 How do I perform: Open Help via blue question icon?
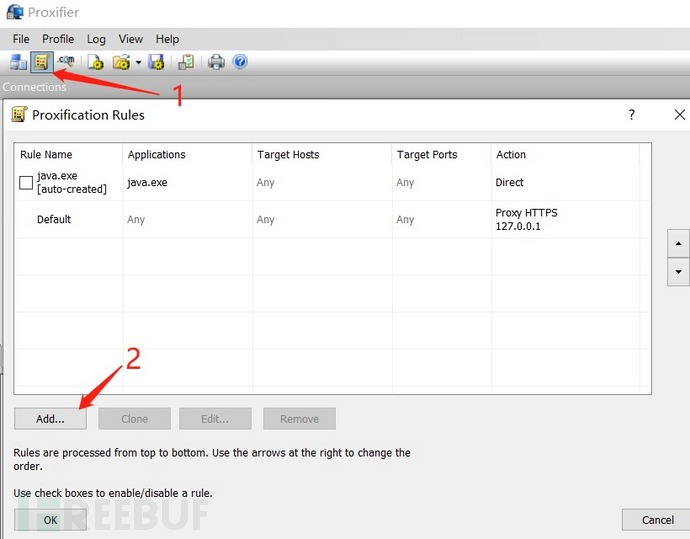click(x=240, y=62)
